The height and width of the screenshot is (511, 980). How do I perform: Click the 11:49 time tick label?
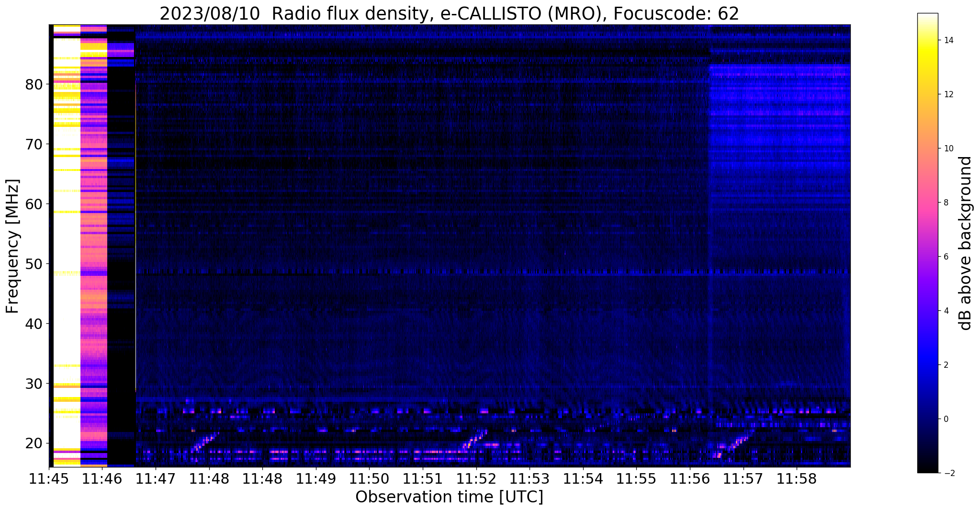[x=316, y=479]
